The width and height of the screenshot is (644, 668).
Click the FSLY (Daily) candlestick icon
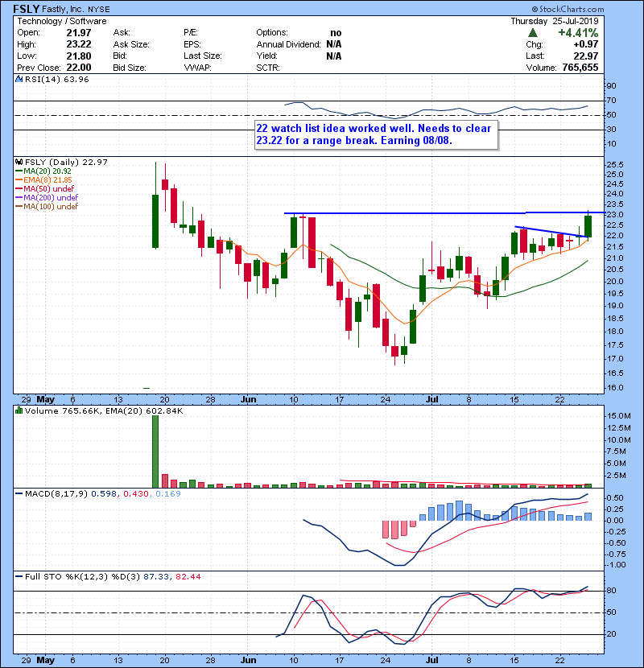[x=19, y=163]
